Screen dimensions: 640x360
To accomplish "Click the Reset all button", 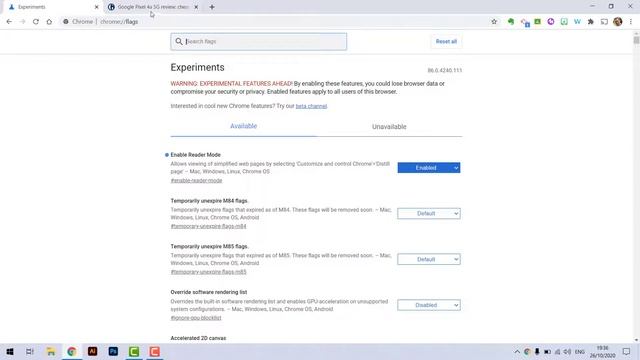I will (446, 41).
